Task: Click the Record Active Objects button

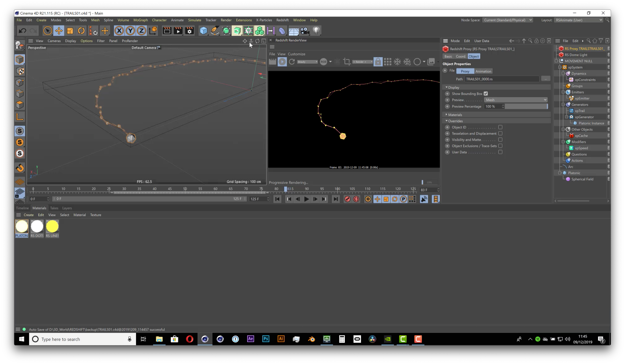Action: click(347, 199)
